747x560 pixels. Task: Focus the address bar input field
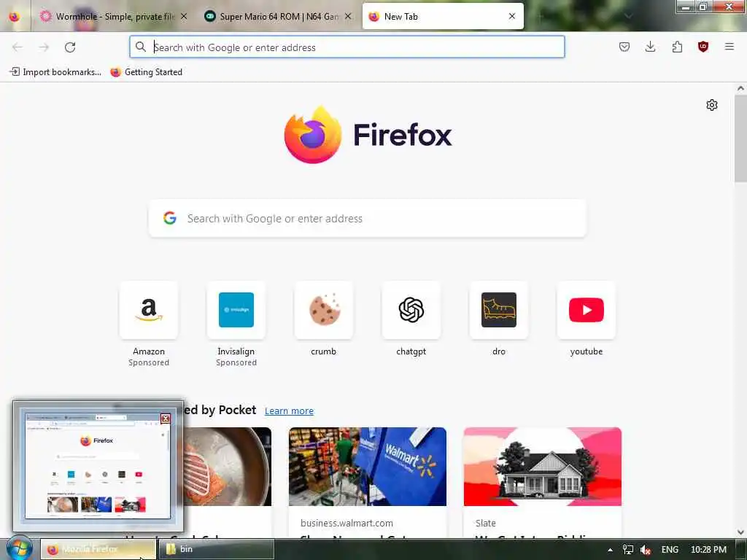point(347,47)
